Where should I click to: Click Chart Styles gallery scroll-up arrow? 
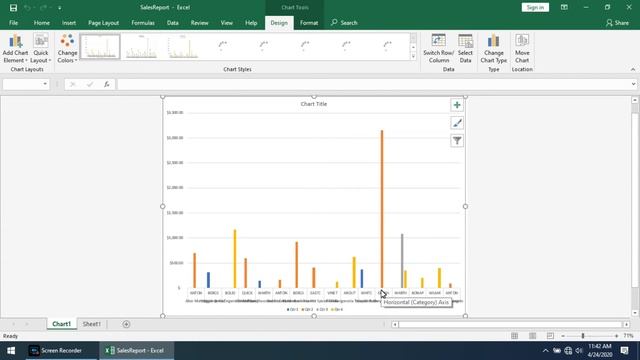coord(413,38)
